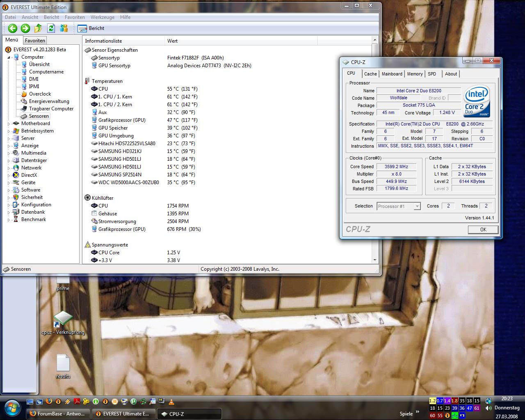This screenshot has width=525, height=420.
Task: Open the Werkzeuge menu
Action: click(103, 17)
